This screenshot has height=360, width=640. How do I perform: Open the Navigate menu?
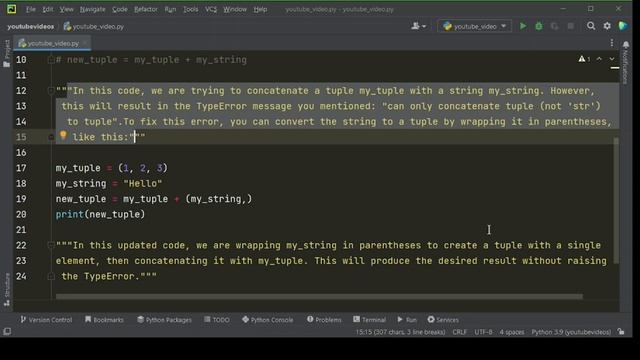[x=92, y=9]
